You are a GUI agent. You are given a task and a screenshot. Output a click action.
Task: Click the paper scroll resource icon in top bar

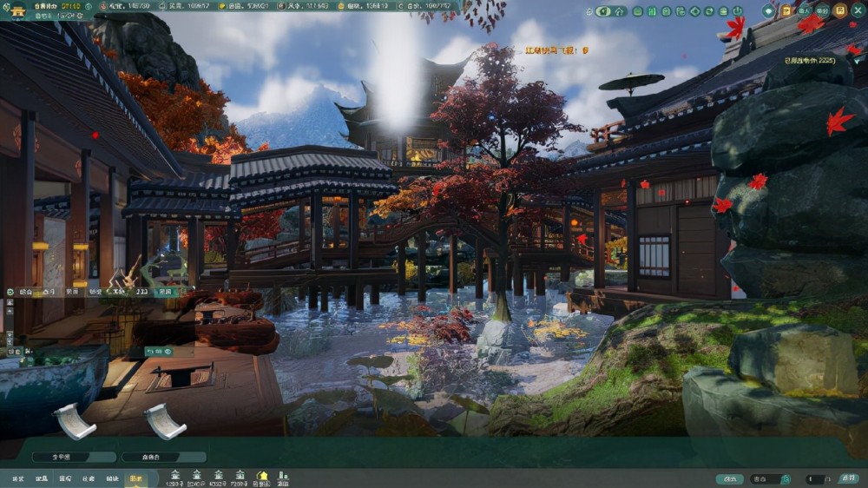click(x=162, y=6)
